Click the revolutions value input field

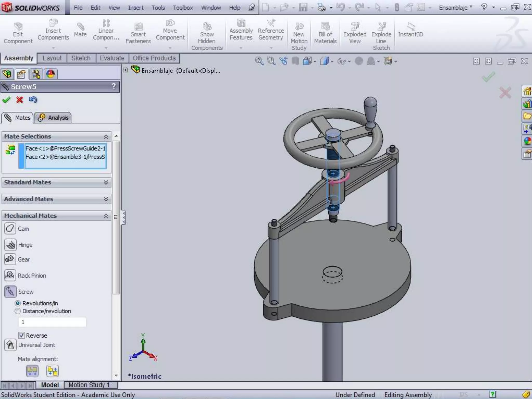pyautogui.click(x=52, y=322)
